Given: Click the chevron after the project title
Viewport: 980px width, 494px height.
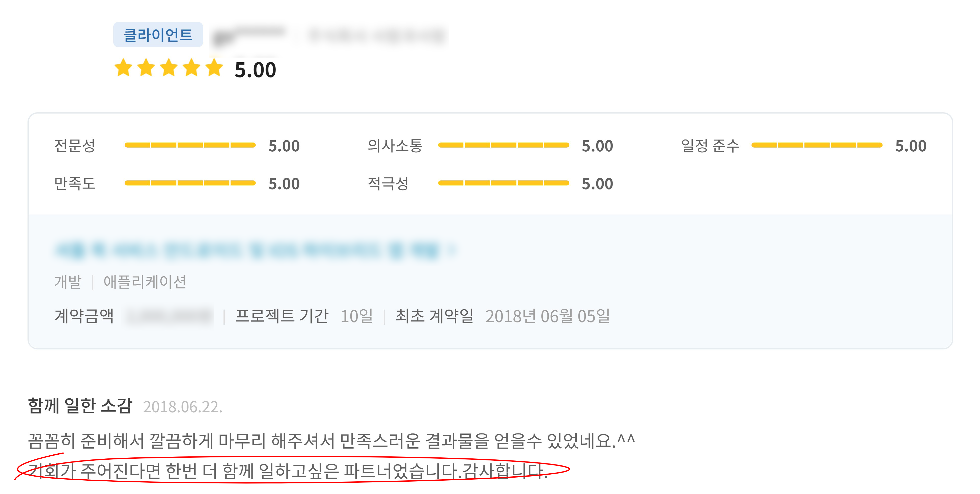Looking at the screenshot, I should pyautogui.click(x=452, y=250).
